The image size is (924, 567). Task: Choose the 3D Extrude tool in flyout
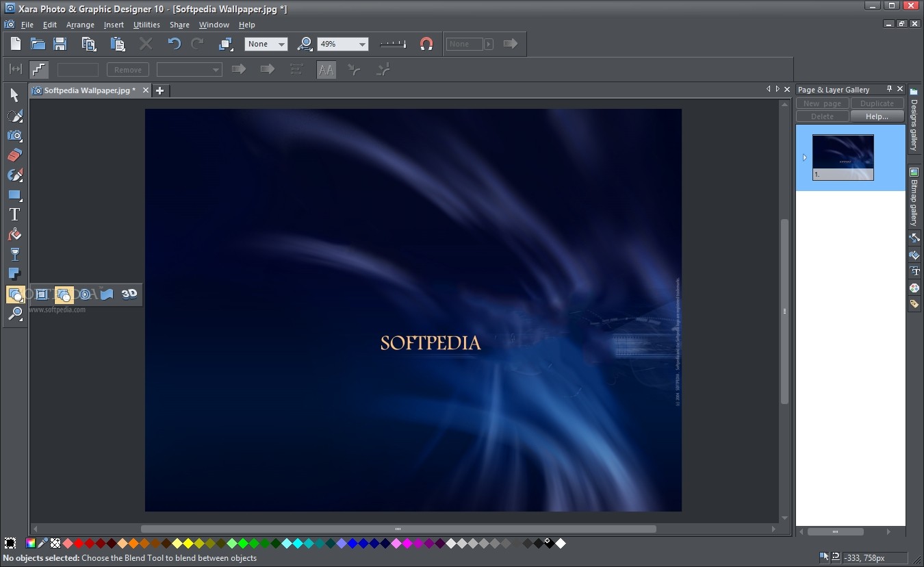[x=129, y=294]
